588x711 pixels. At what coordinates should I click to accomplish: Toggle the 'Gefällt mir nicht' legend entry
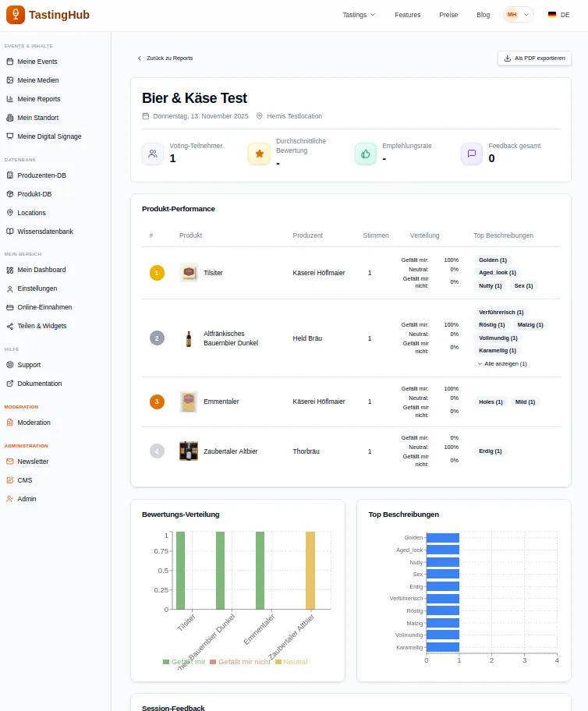[240, 662]
